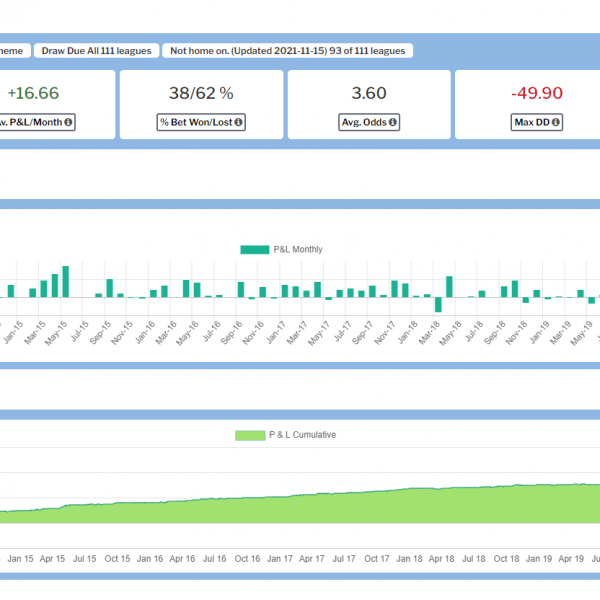Viewport: 600px width, 600px height.
Task: Click the 3.60 average odds value
Action: 369,93
